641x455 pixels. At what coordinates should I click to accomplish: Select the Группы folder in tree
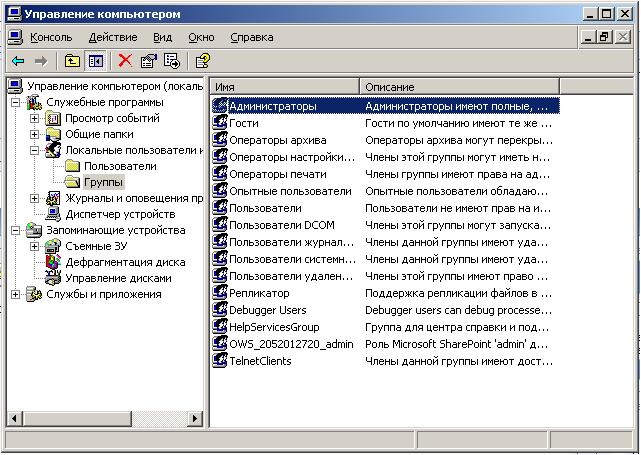point(103,182)
